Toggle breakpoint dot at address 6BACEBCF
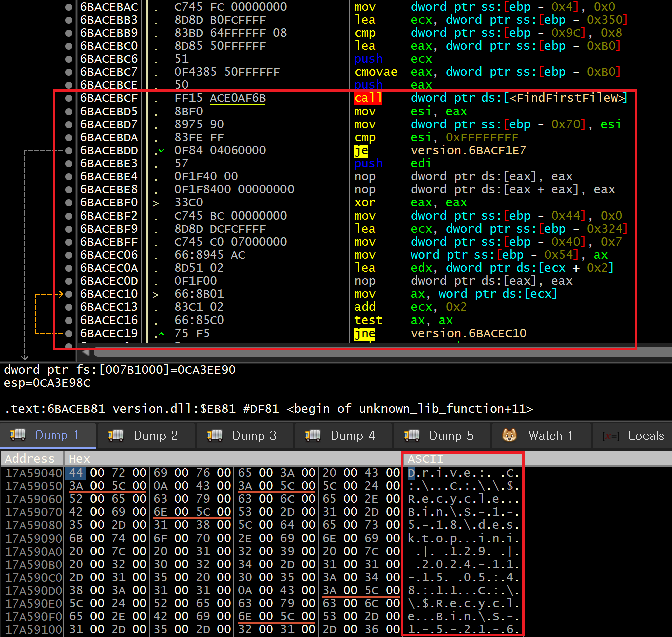 (x=69, y=98)
